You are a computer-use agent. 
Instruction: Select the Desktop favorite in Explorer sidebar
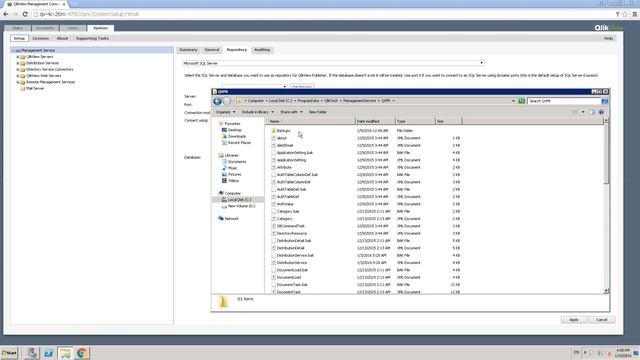(x=231, y=130)
